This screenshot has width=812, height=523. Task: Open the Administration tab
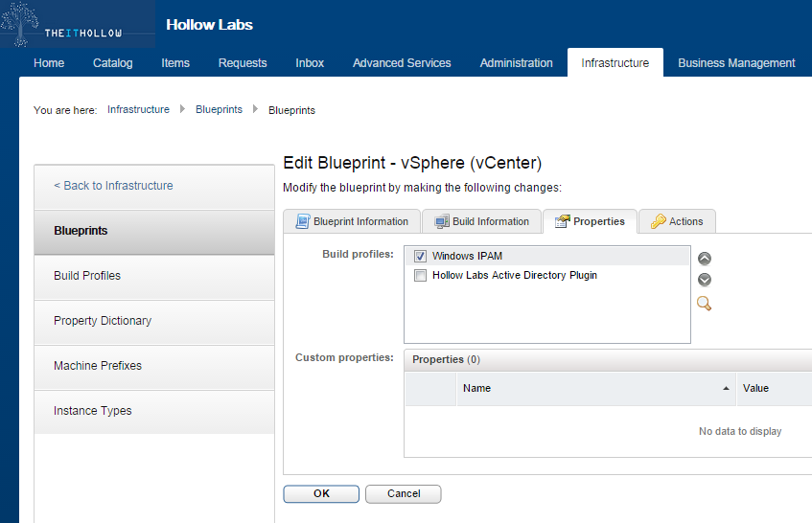516,63
